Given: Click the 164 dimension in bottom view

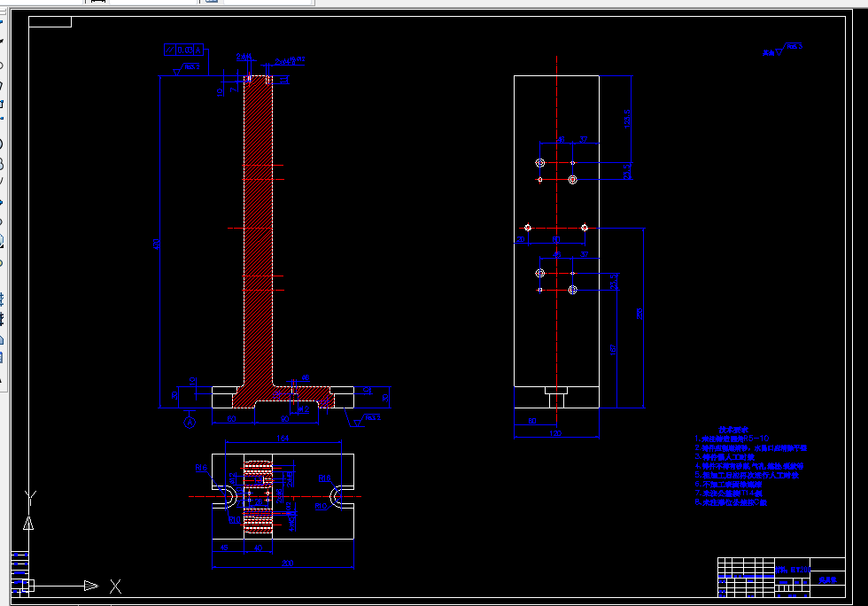Looking at the screenshot, I should [283, 439].
